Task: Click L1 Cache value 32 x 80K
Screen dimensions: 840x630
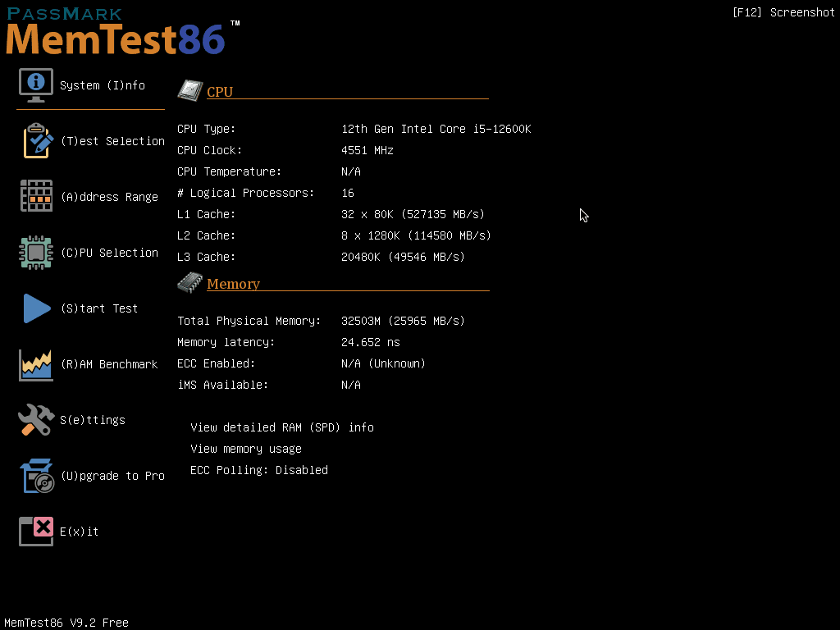Action: [413, 214]
